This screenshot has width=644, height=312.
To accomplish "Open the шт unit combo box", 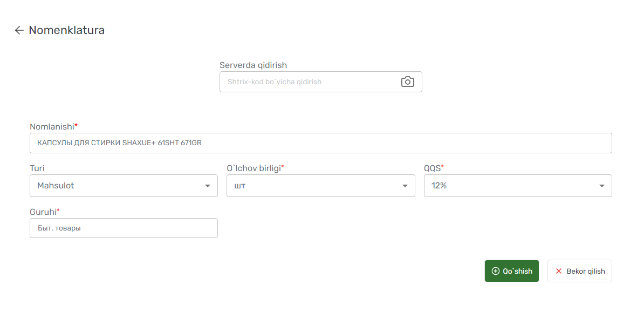I will click(x=321, y=186).
